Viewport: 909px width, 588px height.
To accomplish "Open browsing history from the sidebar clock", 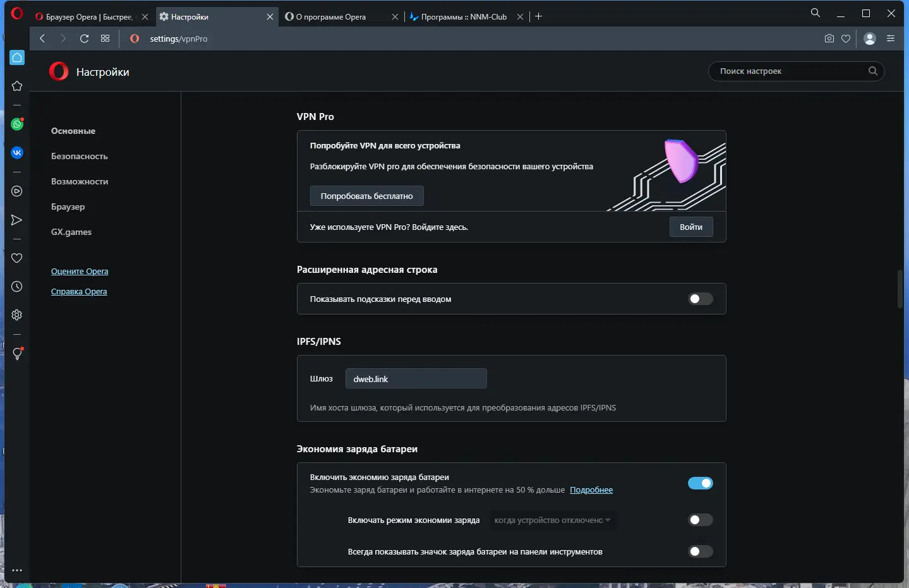I will 17,287.
